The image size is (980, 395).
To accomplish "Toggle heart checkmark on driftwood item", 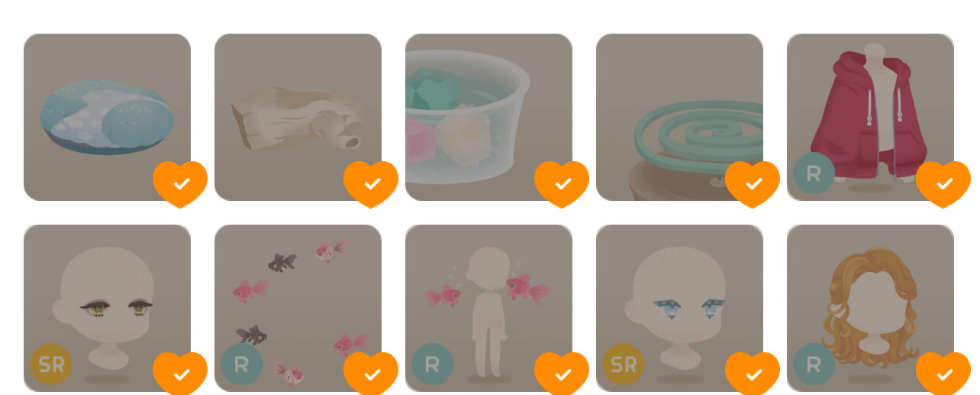I will click(371, 184).
